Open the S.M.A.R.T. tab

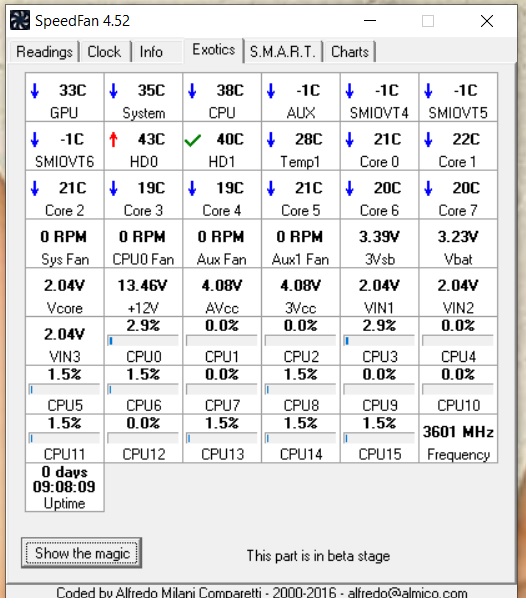tap(282, 52)
